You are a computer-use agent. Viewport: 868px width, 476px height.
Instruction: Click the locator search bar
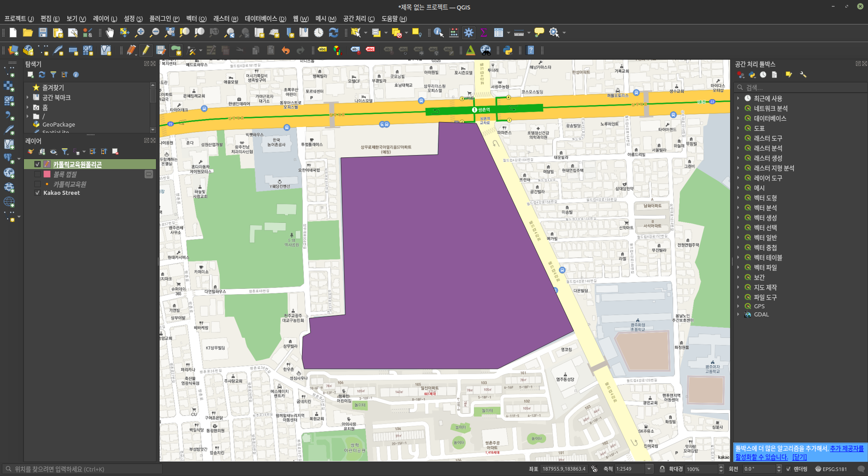click(82, 469)
